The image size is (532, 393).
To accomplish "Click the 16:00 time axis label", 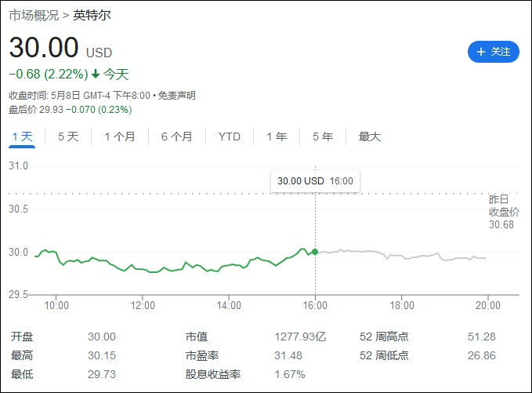I will pos(315,305).
